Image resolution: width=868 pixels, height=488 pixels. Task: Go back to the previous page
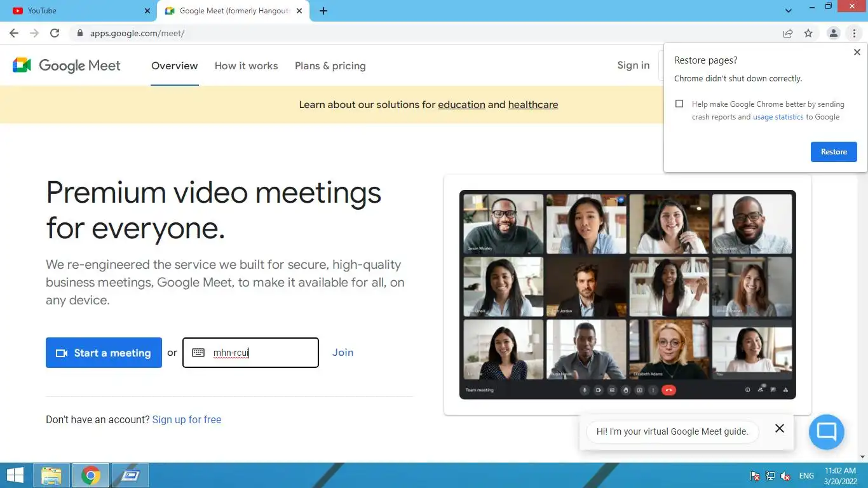point(14,33)
